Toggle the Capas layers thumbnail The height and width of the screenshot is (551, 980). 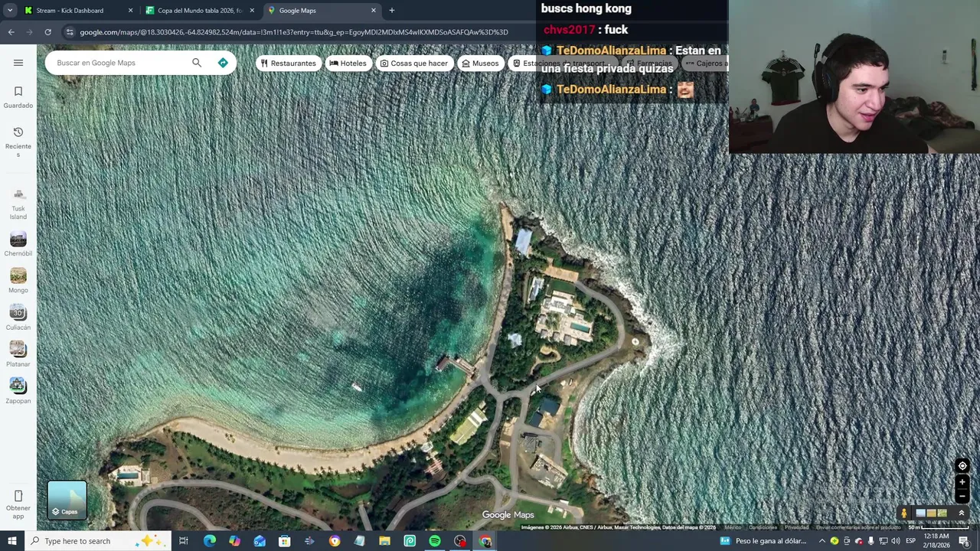(67, 500)
